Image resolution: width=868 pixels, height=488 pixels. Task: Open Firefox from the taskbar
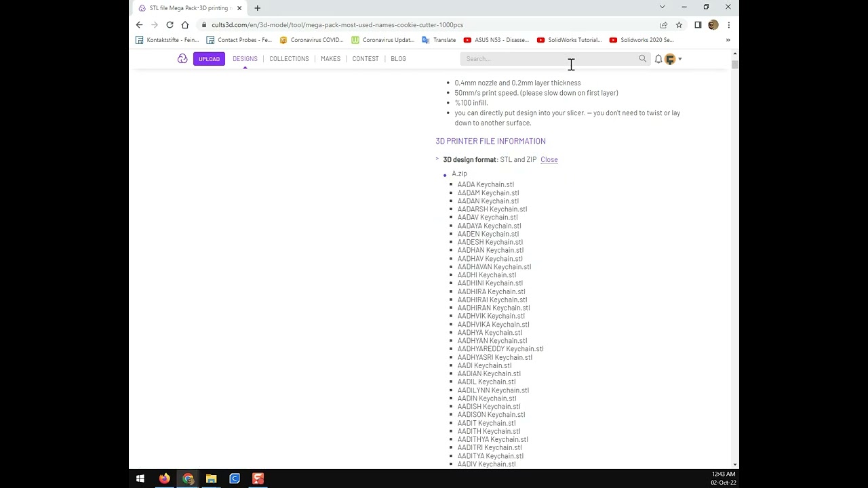coord(164,479)
